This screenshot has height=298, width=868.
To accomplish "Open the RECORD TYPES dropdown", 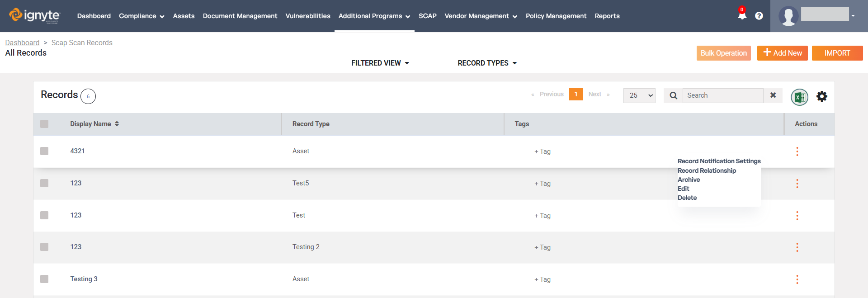I will coord(487,63).
